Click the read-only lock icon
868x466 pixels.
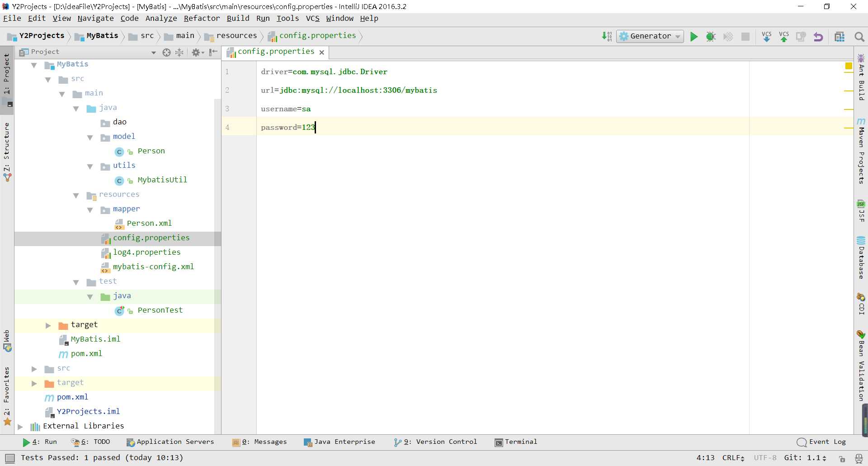pyautogui.click(x=842, y=458)
